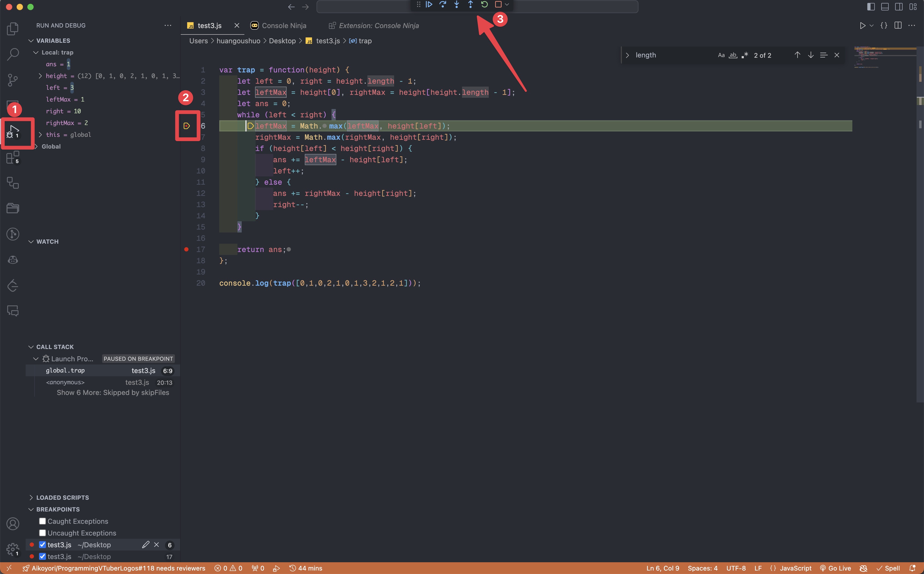924x574 pixels.
Task: Select the <anonymous> call stack frame
Action: click(103, 382)
